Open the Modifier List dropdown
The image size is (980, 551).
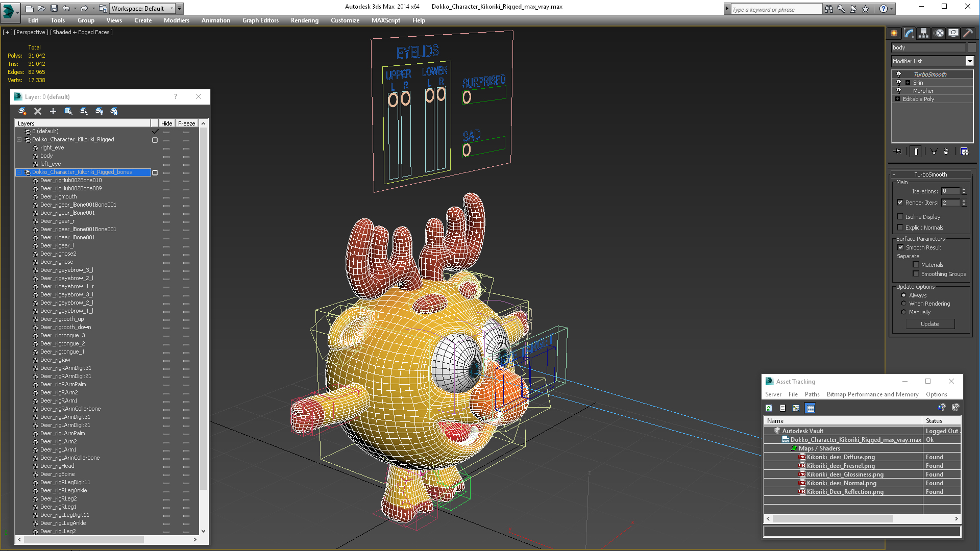[x=969, y=61]
